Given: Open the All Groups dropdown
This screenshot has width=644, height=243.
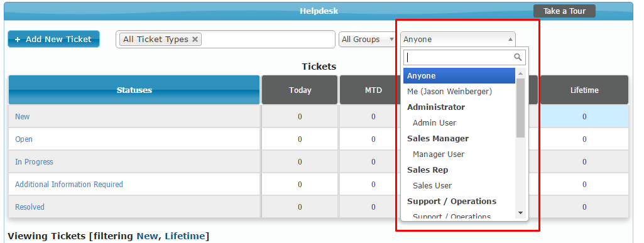Looking at the screenshot, I should 368,40.
